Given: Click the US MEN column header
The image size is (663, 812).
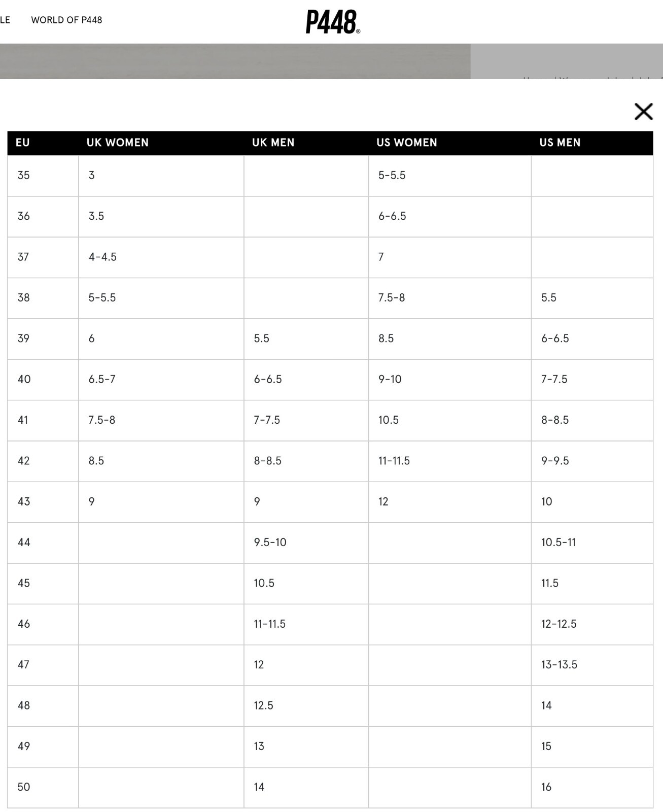Looking at the screenshot, I should click(560, 143).
